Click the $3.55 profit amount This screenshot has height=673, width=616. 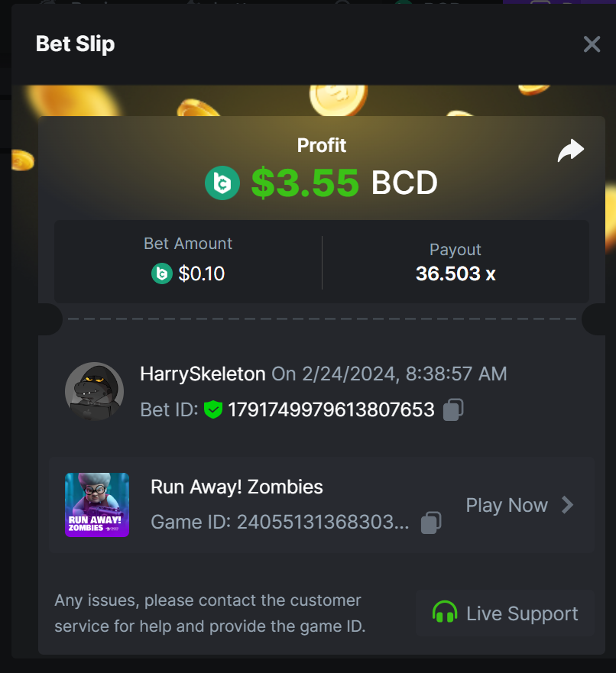point(305,183)
